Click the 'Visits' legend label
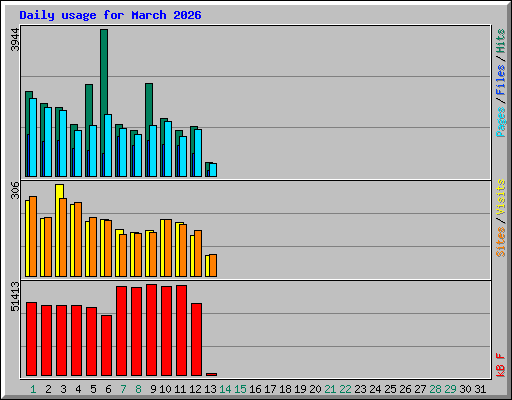The height and width of the screenshot is (400, 512). [501, 197]
